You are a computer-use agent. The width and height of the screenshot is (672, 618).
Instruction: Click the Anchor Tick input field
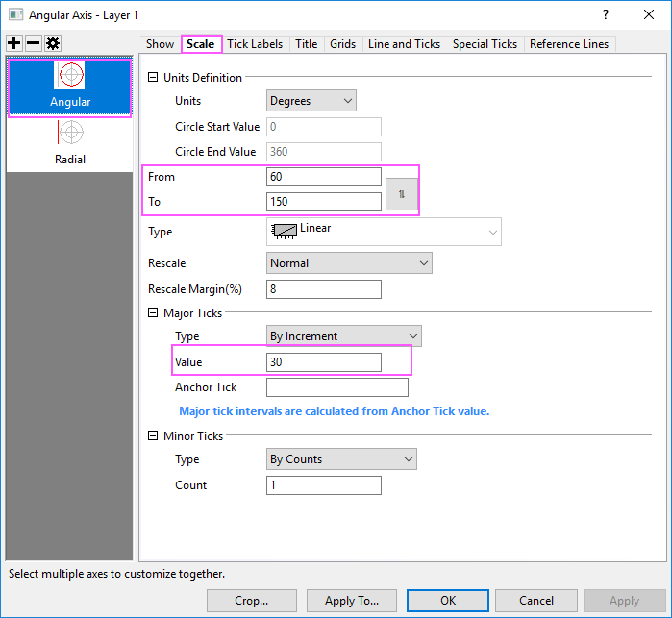[336, 387]
